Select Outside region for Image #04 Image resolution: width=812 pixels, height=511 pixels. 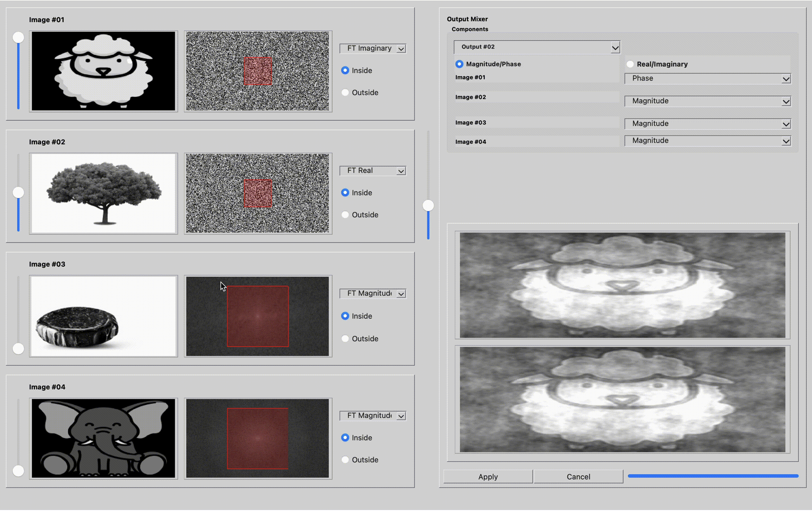(x=345, y=459)
